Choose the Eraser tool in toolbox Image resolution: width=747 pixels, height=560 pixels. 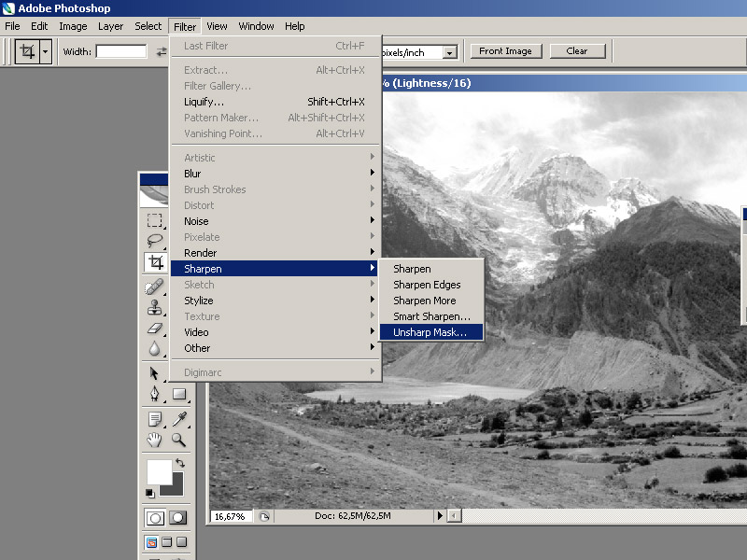pyautogui.click(x=155, y=329)
